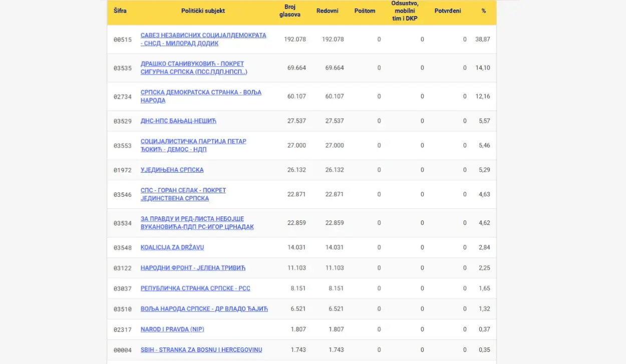626x364 pixels.
Task: Open ЗА ПРАВДУ И РЕД-ЛИСТА НЕБОЈШЕ ВУКАНОВИЋА link
Action: pyautogui.click(x=197, y=223)
